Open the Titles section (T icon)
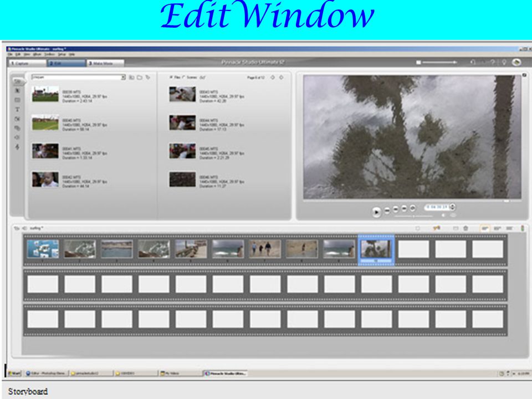The image size is (532, 399). (x=17, y=109)
